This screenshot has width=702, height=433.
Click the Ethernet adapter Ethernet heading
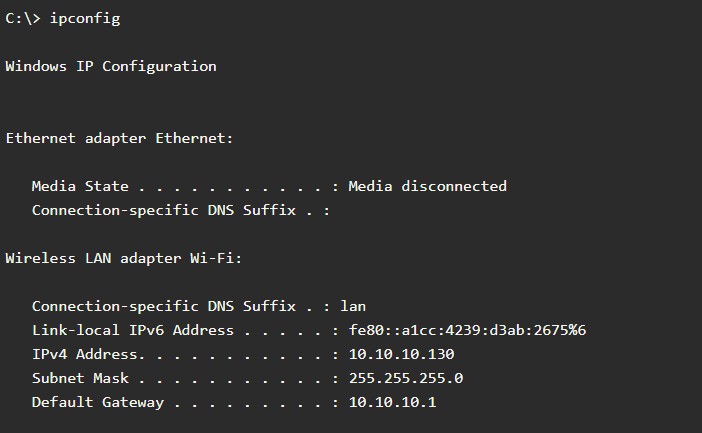119,138
